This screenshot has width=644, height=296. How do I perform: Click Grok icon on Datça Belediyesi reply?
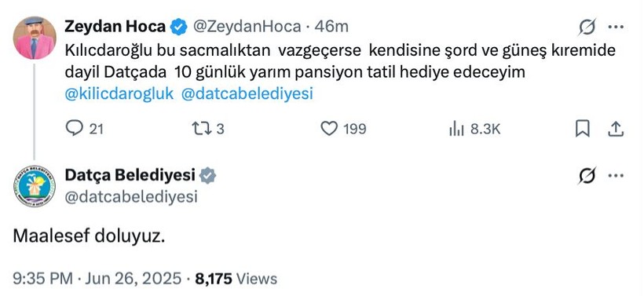(587, 177)
